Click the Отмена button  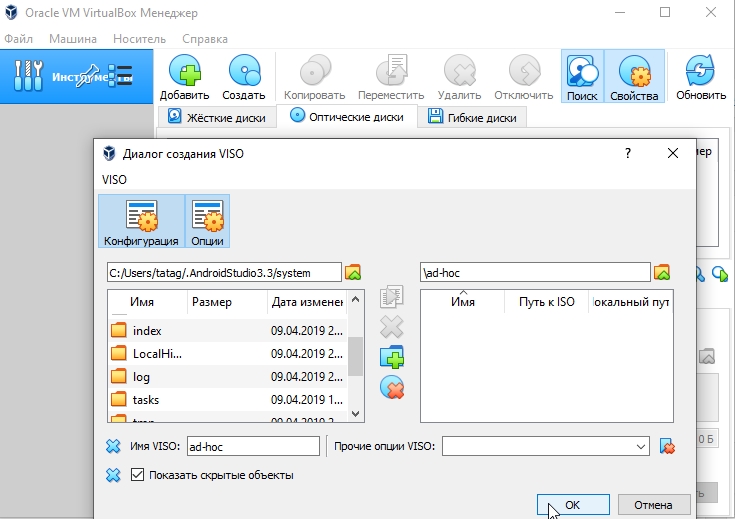[x=653, y=505]
